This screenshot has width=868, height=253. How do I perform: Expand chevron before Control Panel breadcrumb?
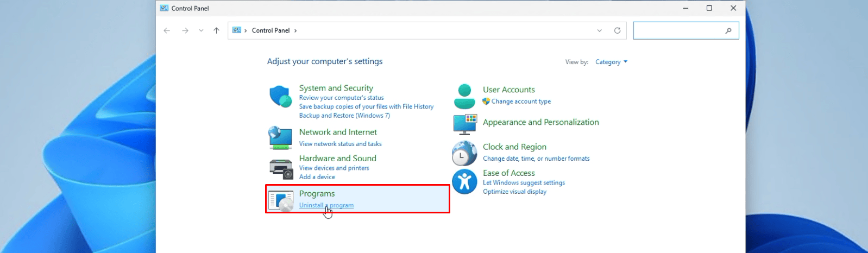[x=246, y=30]
